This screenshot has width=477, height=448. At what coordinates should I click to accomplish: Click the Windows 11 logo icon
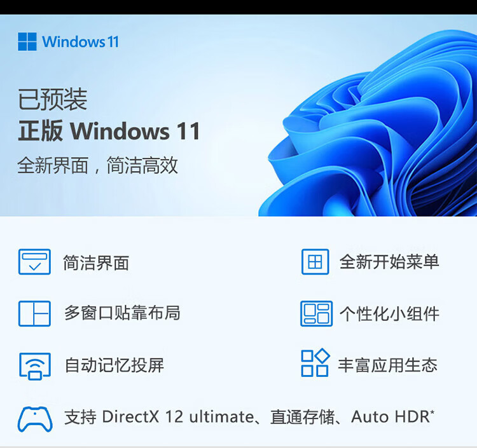pyautogui.click(x=27, y=42)
